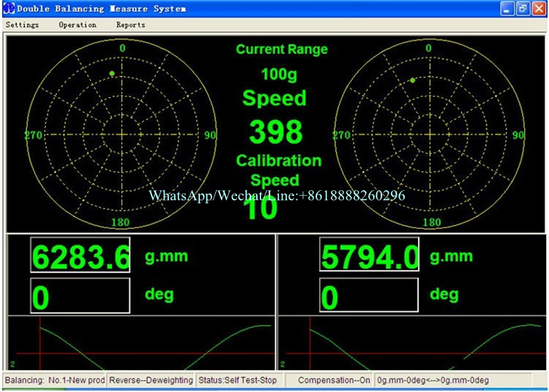The width and height of the screenshot is (549, 392).
Task: Click the green dot in left polar plot
Action: coord(112,74)
